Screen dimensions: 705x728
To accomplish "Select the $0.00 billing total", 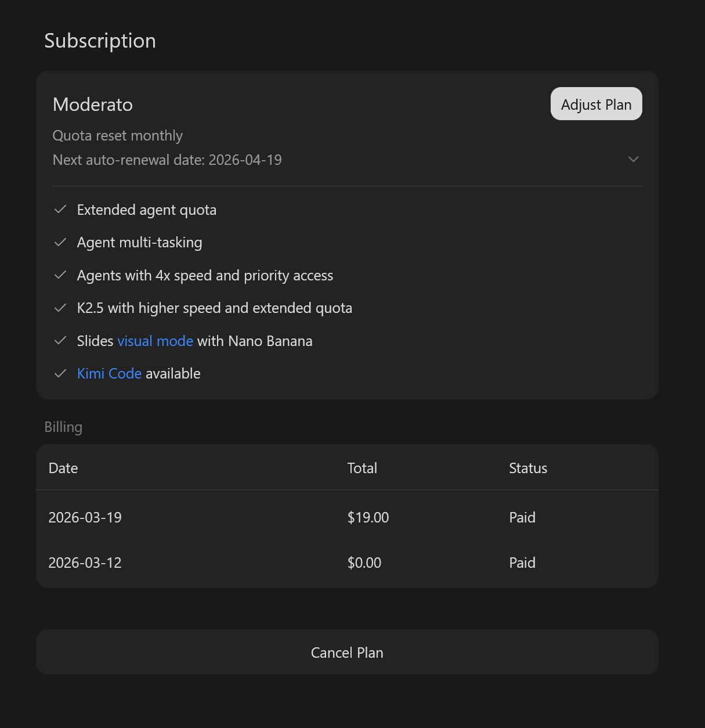I will [364, 563].
